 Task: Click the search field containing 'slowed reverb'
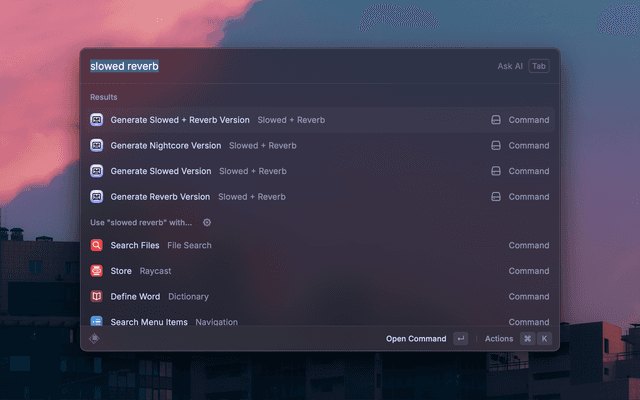point(280,66)
